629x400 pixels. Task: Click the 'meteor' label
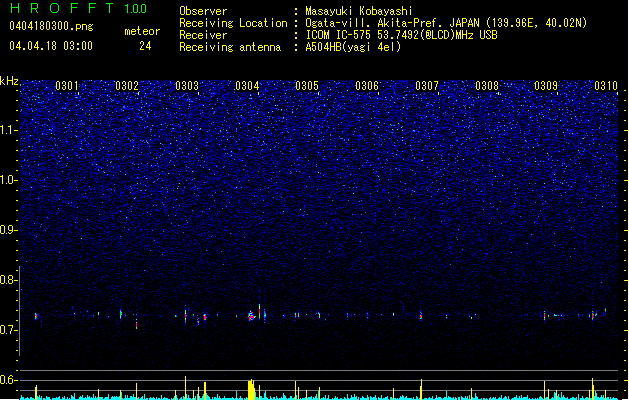(x=142, y=31)
